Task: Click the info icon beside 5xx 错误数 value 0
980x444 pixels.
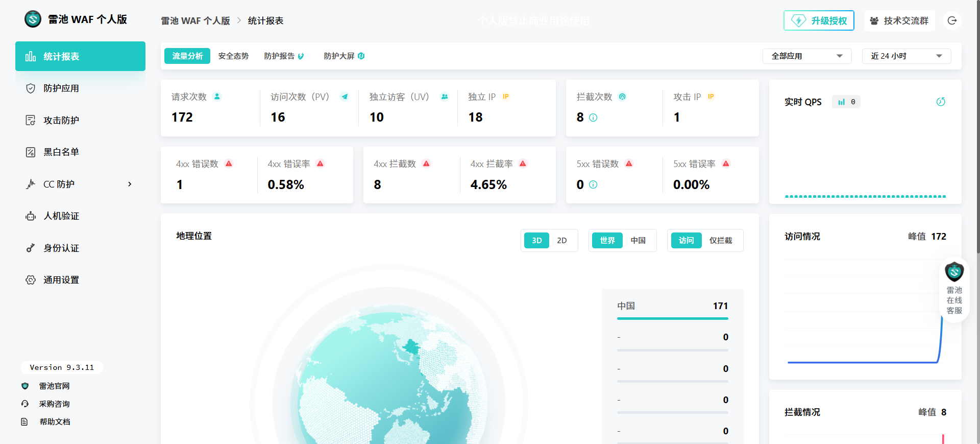Action: [x=593, y=184]
